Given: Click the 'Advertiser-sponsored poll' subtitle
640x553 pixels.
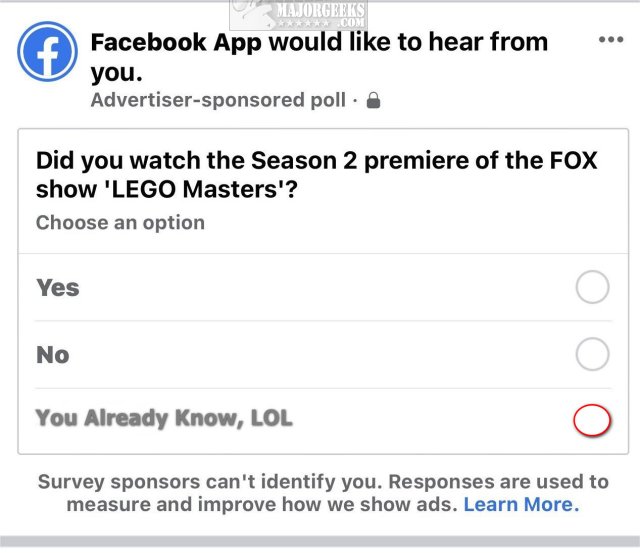Looking at the screenshot, I should tap(218, 100).
